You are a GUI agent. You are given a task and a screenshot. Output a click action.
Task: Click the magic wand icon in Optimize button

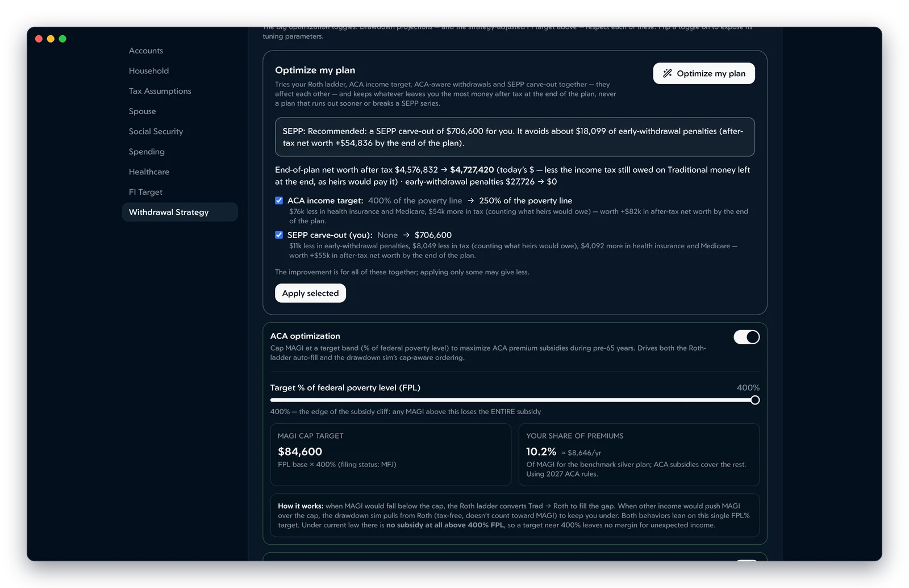click(x=668, y=73)
